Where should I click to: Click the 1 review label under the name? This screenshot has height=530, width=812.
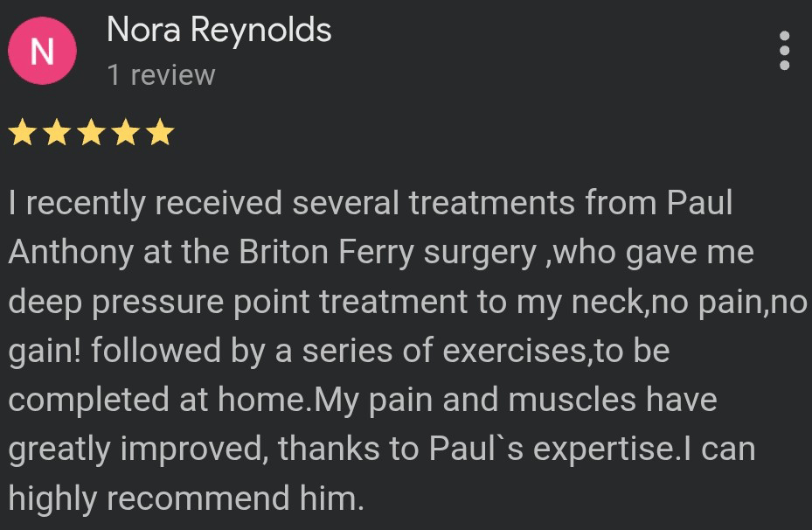click(163, 74)
